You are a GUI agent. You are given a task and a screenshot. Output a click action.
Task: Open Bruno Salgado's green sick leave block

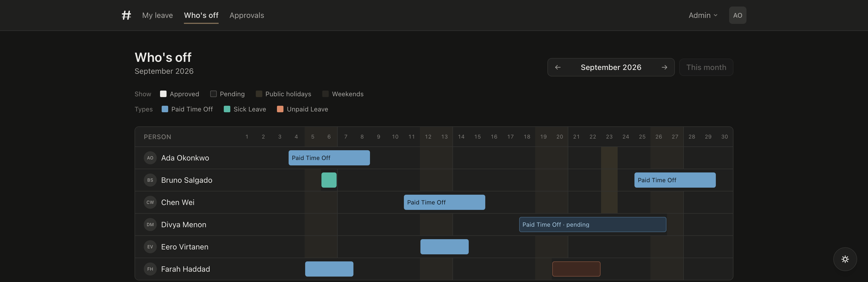[x=329, y=180]
